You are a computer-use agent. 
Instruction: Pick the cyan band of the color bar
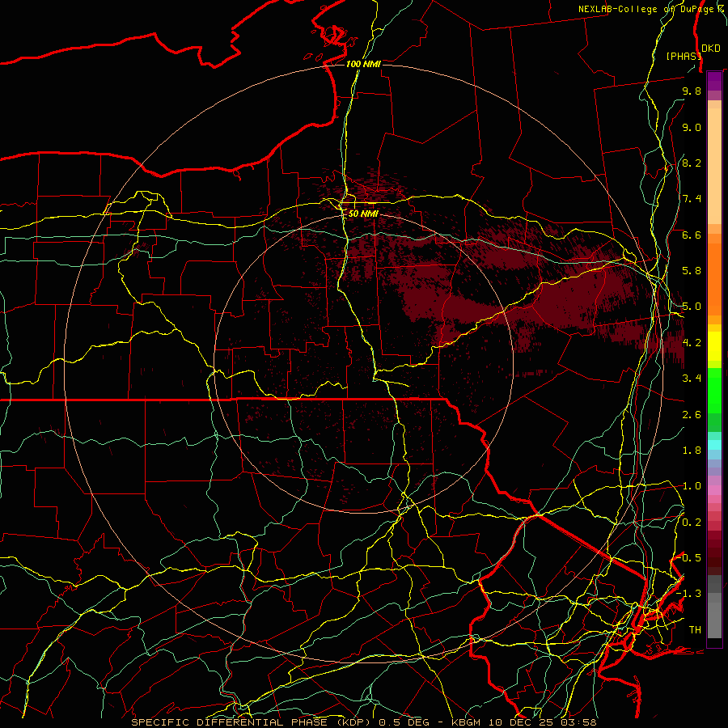tap(714, 445)
